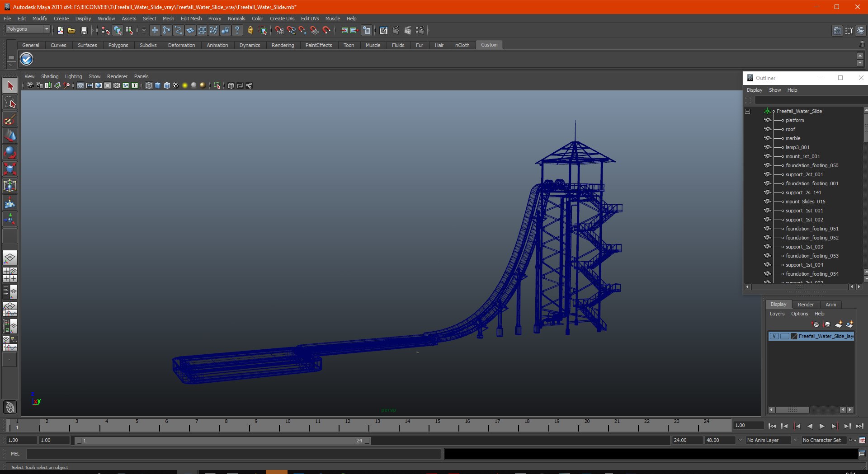
Task: Open selection mask dropdown arrow in status line
Action: click(143, 30)
